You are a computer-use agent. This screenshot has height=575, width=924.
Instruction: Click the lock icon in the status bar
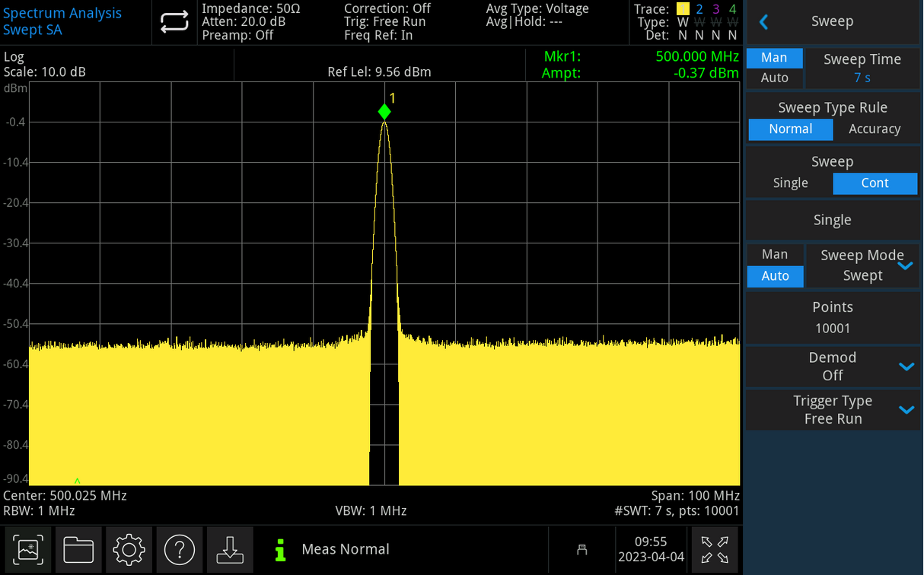582,549
